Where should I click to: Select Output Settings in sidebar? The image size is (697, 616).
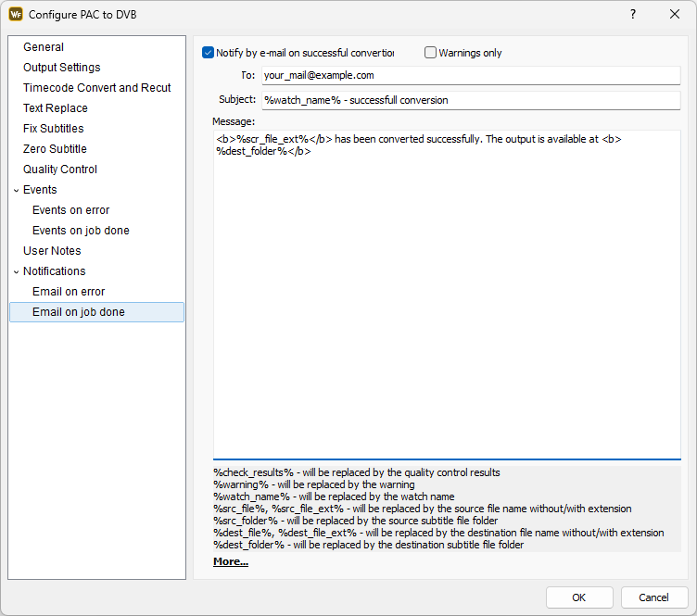61,68
